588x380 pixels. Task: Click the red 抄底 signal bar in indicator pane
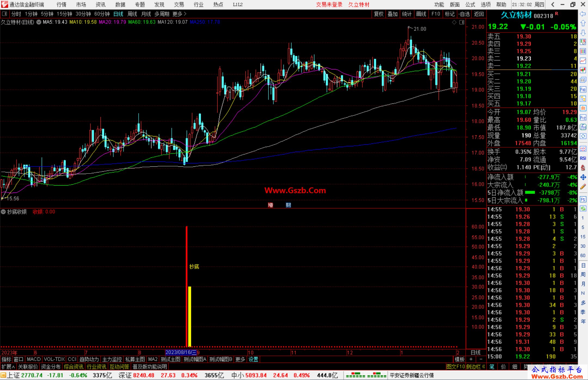[187, 286]
